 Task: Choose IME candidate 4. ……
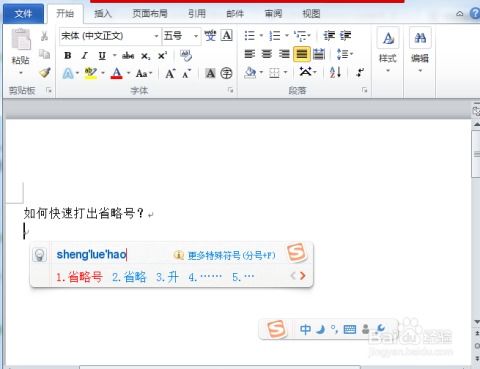click(x=205, y=277)
